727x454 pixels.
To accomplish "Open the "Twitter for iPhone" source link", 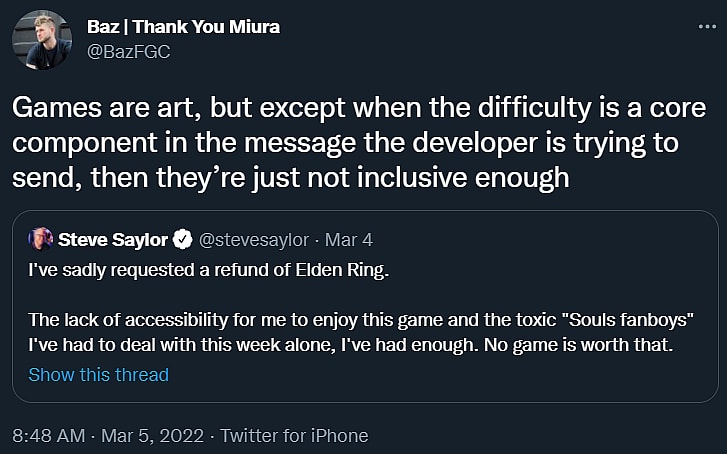I will point(294,435).
